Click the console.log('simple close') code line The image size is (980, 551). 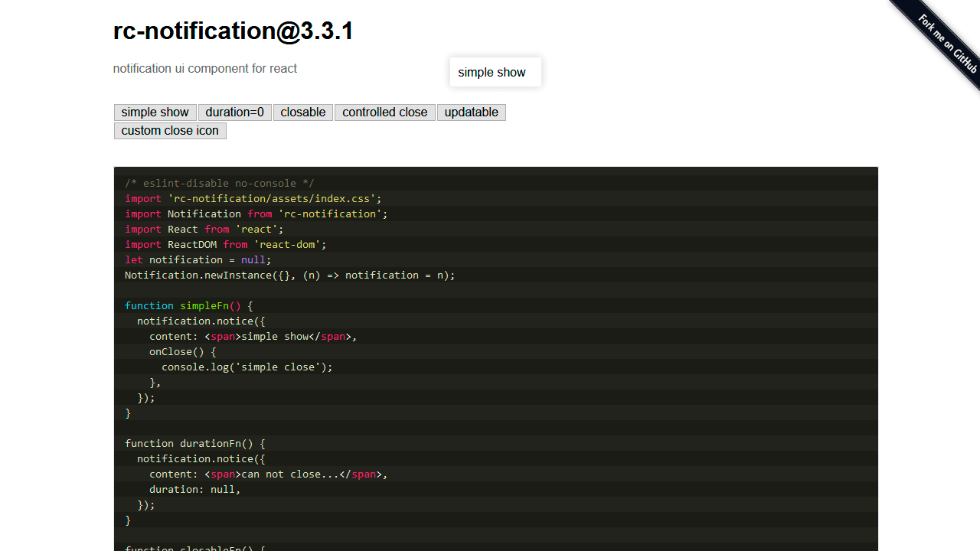pos(247,367)
